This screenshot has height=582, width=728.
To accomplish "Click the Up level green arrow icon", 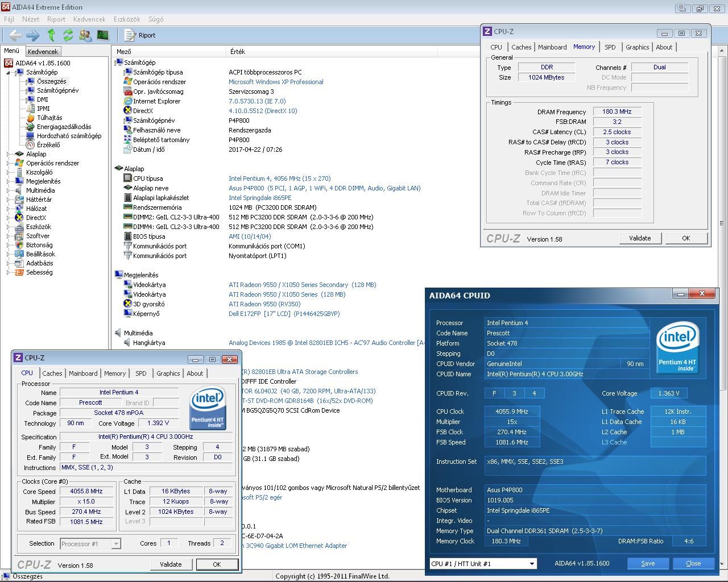I will coord(51,35).
